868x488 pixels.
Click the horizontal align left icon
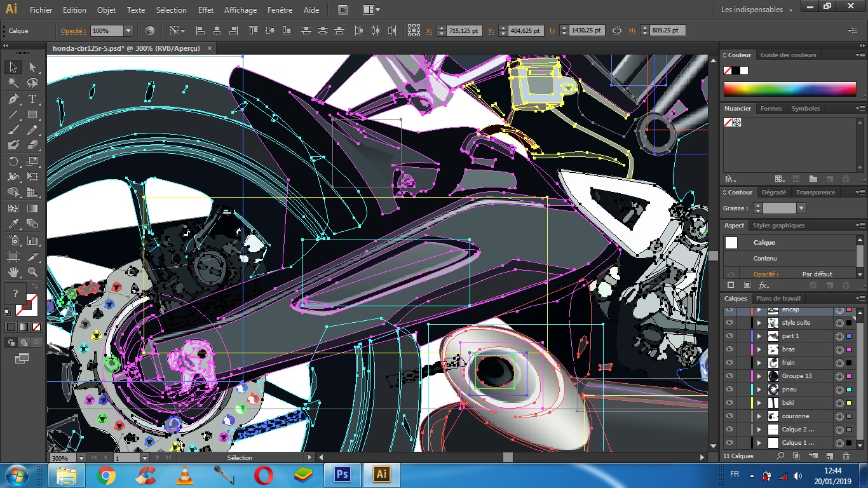200,30
